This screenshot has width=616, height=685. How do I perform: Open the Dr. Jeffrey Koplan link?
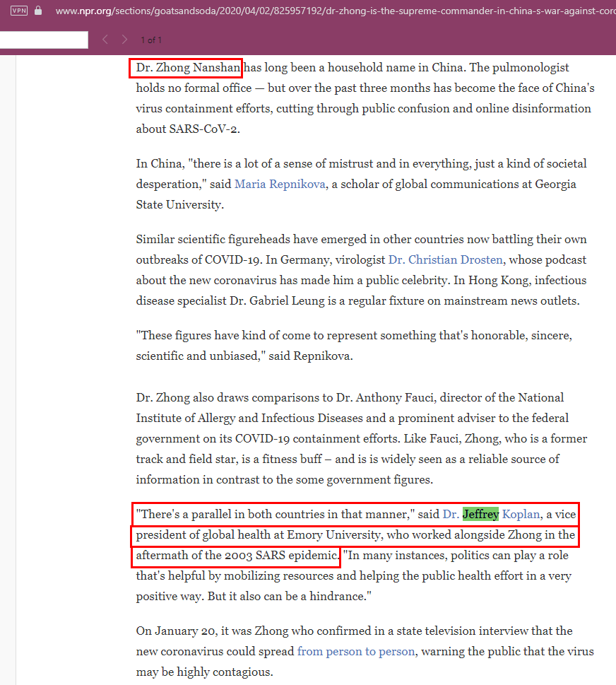pos(491,514)
